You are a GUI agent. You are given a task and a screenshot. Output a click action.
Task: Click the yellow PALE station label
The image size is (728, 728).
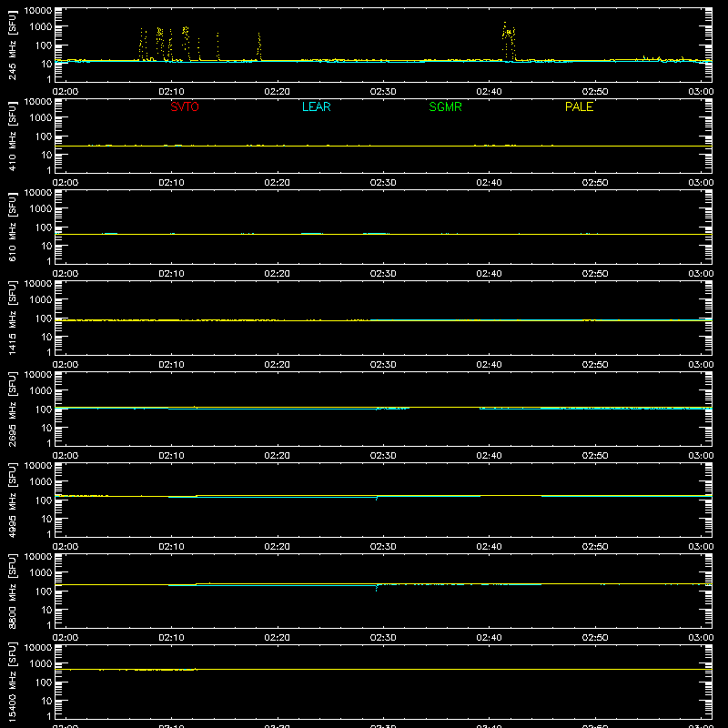click(579, 106)
